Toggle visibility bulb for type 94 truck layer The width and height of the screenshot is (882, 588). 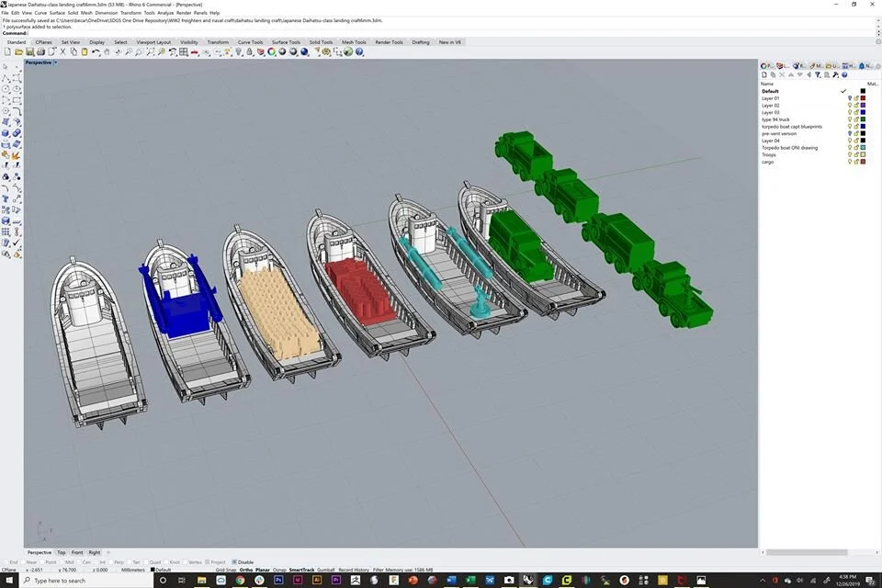tap(850, 119)
